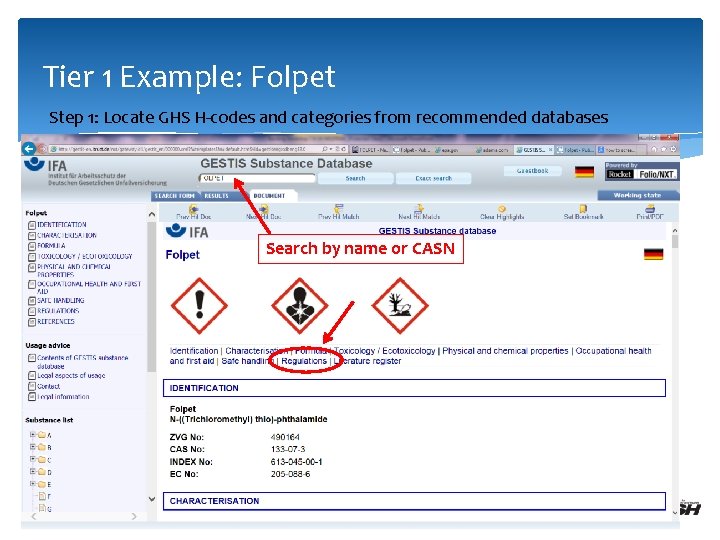This screenshot has height=540, width=720.
Task: Open the Safe handling link
Action: click(247, 361)
